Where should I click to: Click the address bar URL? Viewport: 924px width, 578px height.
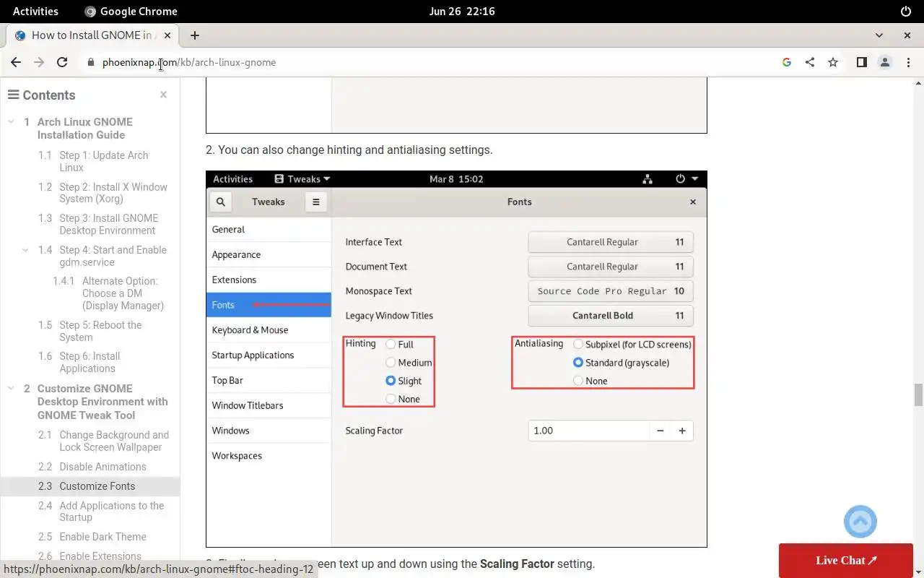pyautogui.click(x=189, y=62)
